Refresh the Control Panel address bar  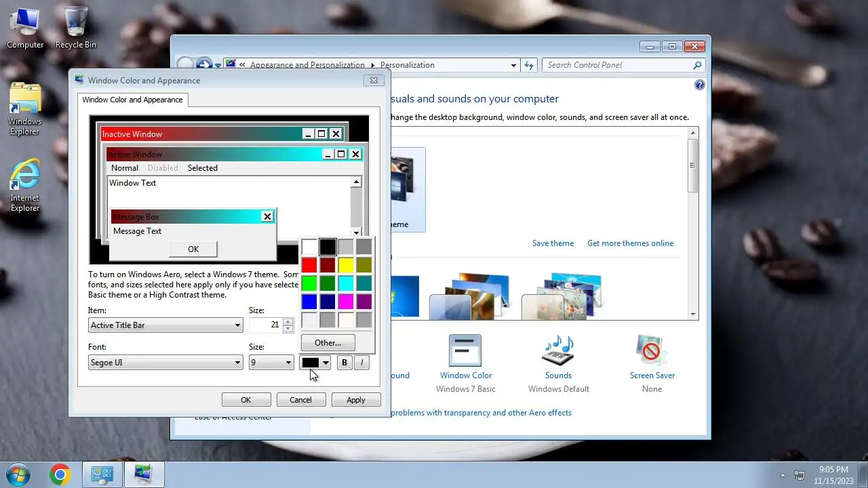[530, 65]
